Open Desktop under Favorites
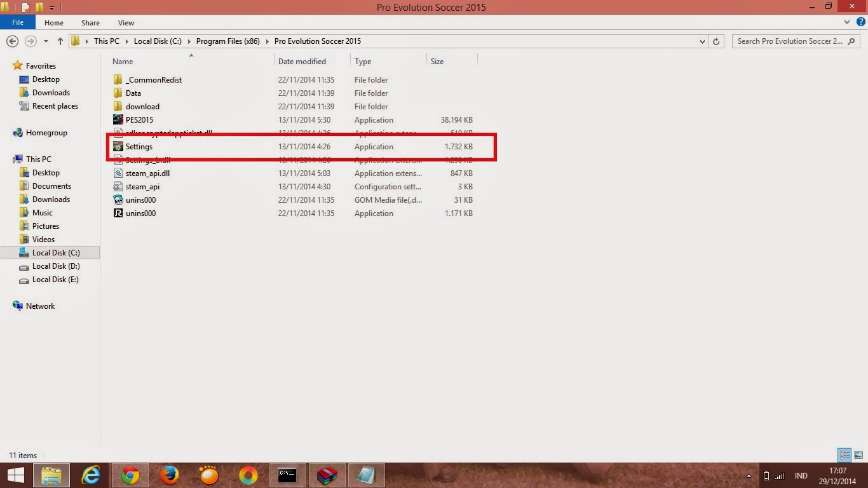 (x=46, y=79)
